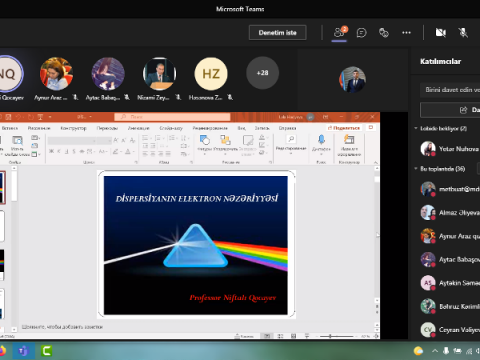Click the Undo arrow in PowerPoint
Viewport: 480px width, 360px height.
[x=19, y=117]
